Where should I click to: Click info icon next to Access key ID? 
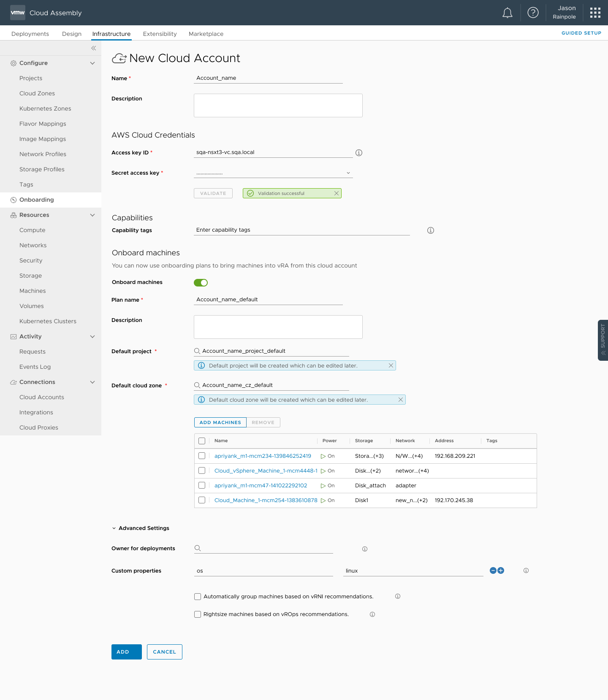pyautogui.click(x=359, y=153)
